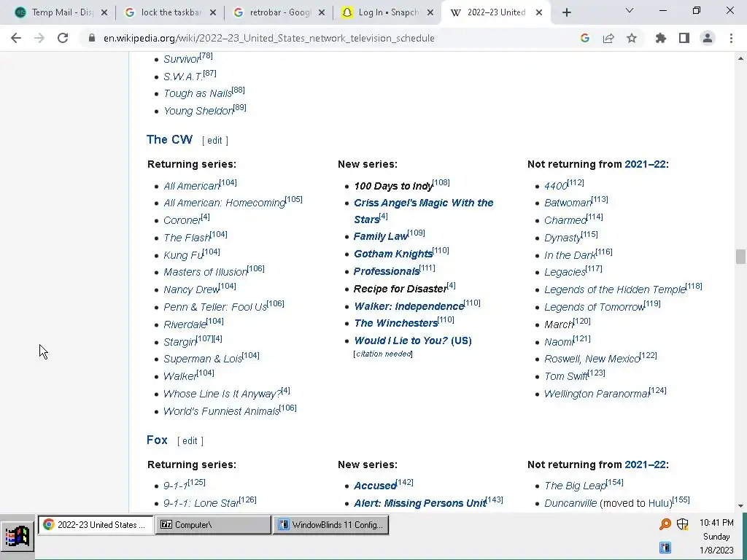This screenshot has height=560, width=747.
Task: Open The Winchesters link
Action: pos(396,323)
